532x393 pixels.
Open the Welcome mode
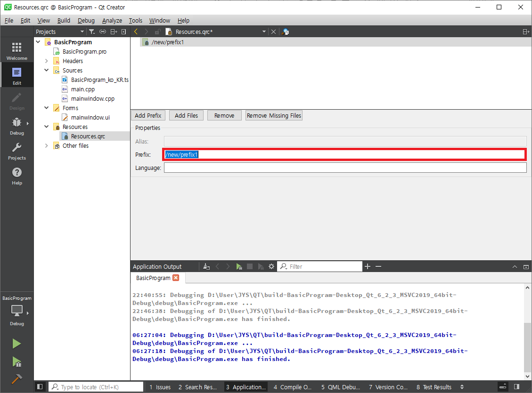pos(16,50)
